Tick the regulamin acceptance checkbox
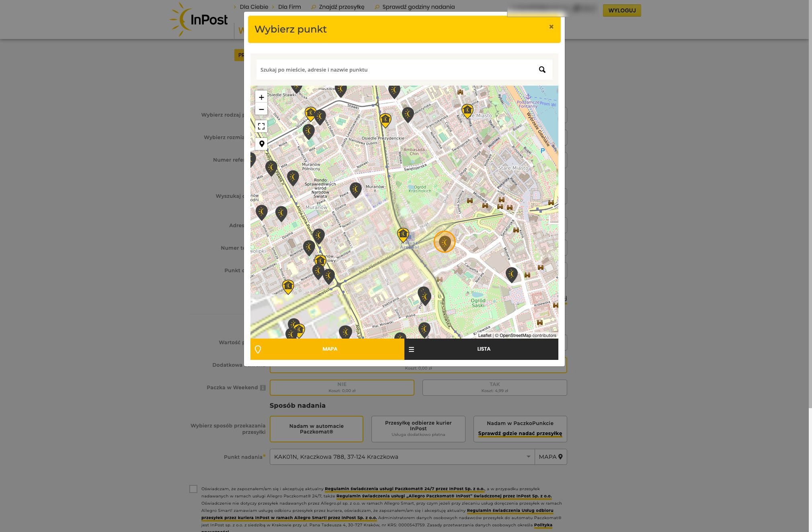812x532 pixels. (x=193, y=489)
